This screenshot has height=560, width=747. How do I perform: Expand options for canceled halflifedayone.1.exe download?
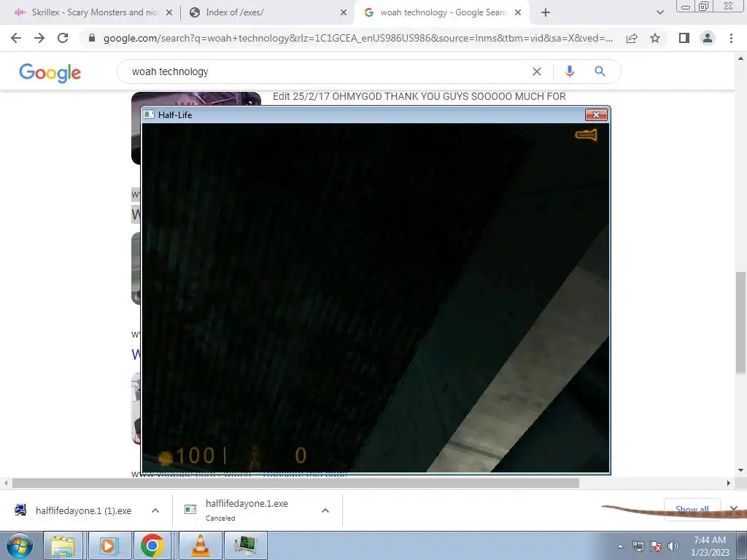coord(325,510)
